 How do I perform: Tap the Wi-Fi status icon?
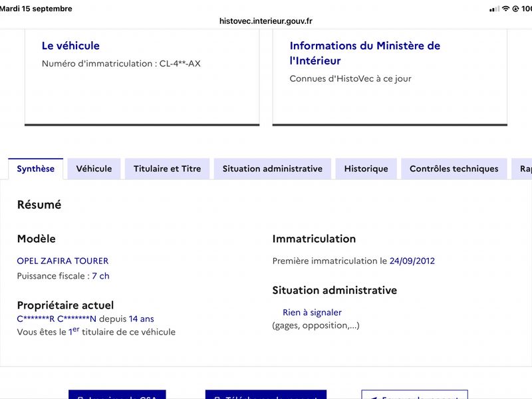point(505,9)
